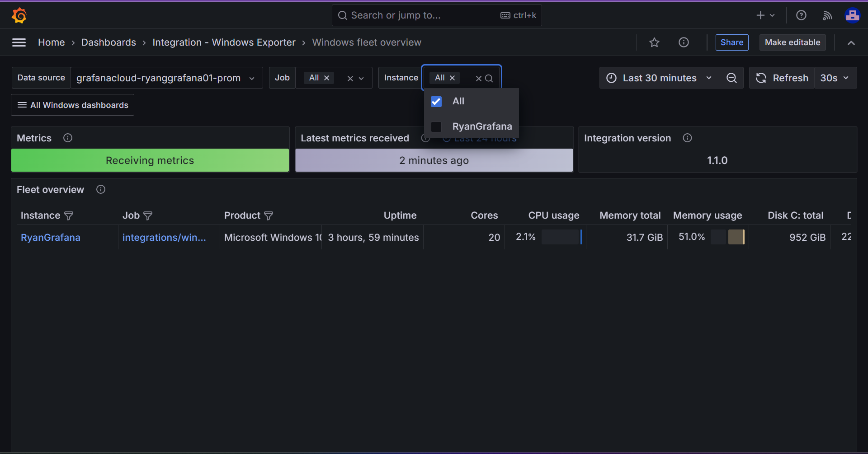Show dashboard info icon in header
The height and width of the screenshot is (454, 868).
point(684,42)
